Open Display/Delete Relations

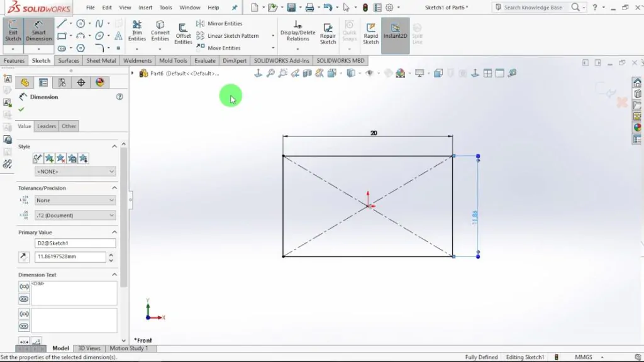point(297,31)
